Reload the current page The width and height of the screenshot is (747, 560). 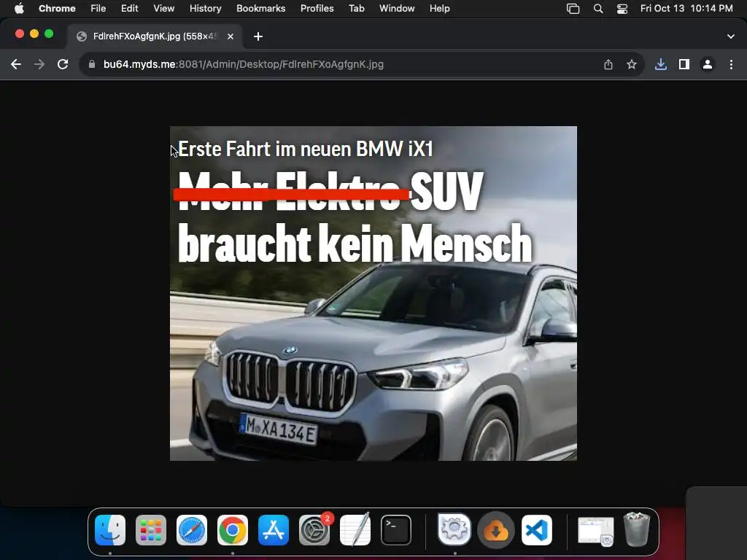tap(63, 64)
